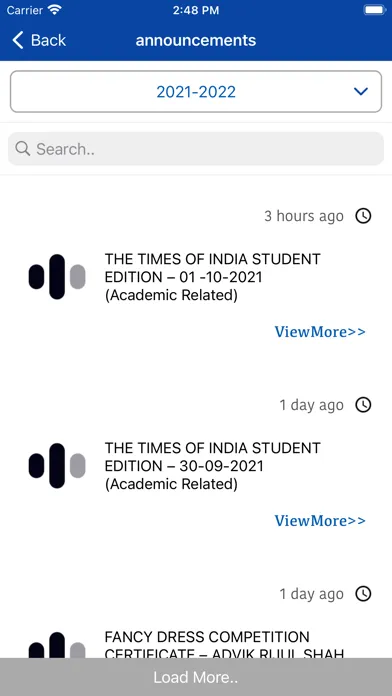Select the Times of India 01-10-2021 title
392x696 pixels.
[212, 277]
